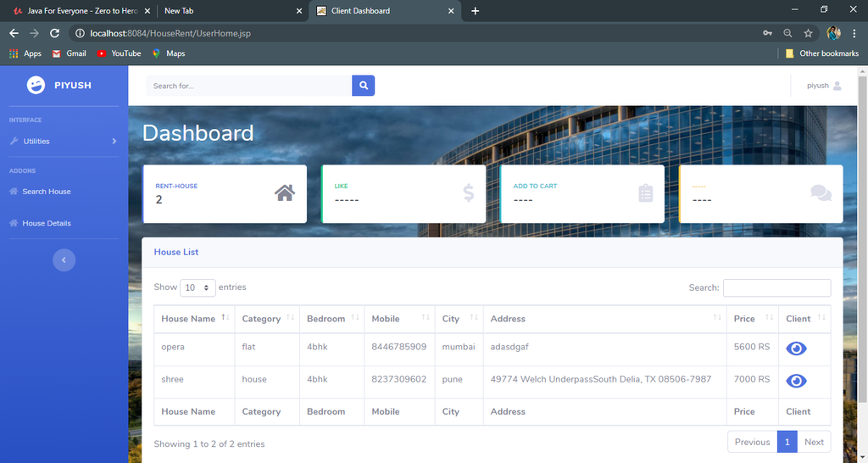Image resolution: width=868 pixels, height=463 pixels.
Task: Expand the Utilities submenu chevron
Action: pos(114,142)
